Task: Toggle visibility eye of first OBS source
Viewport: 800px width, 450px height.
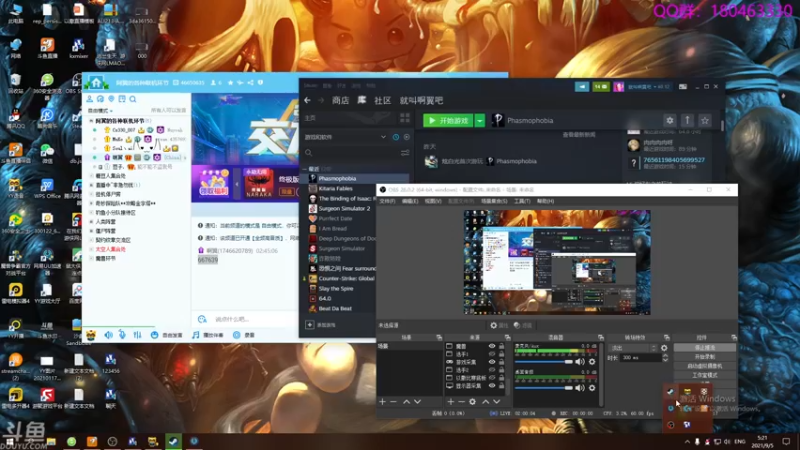Action: pyautogui.click(x=492, y=346)
